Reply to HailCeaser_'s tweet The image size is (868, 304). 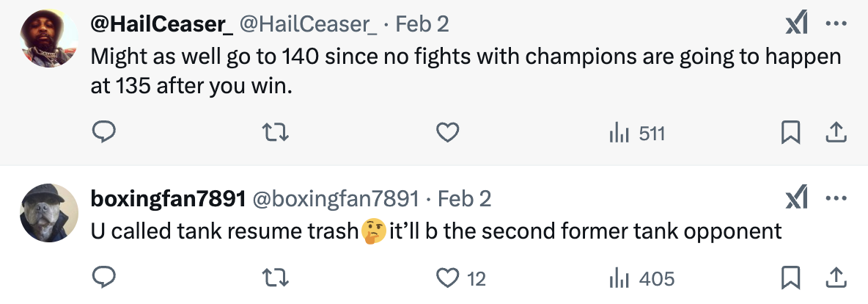tap(104, 133)
